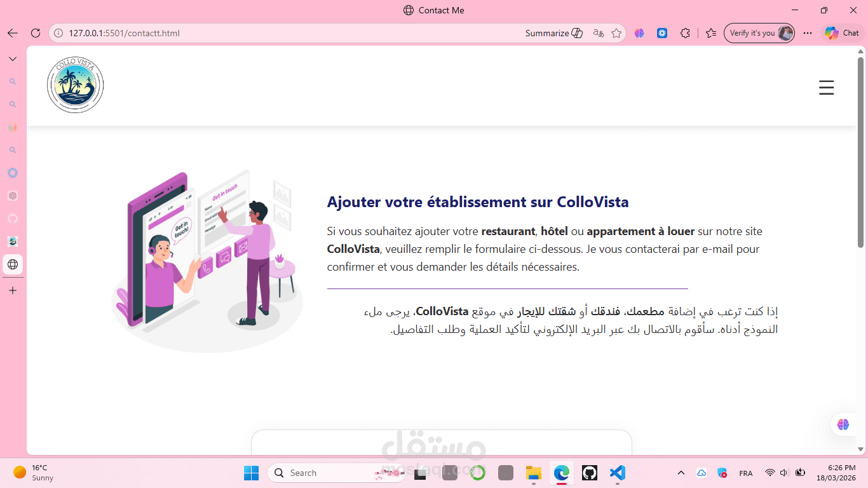
Task: Open the dark terminal app in taskbar
Action: pos(420,473)
